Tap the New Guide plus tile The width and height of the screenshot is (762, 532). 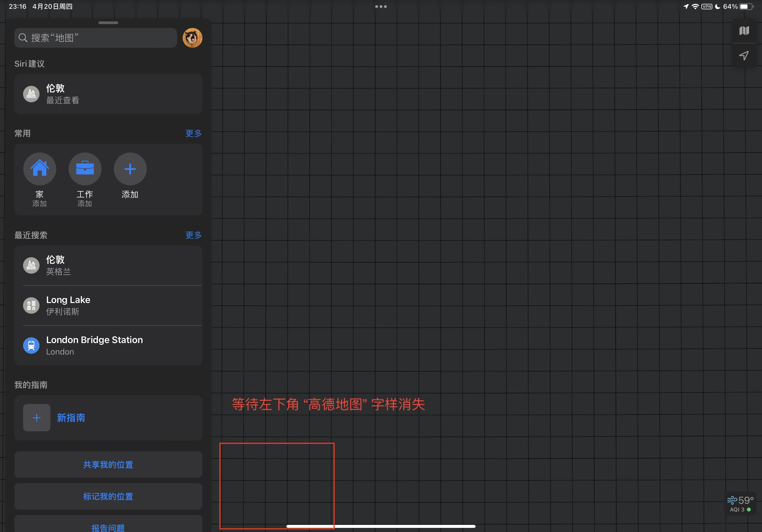pos(36,417)
